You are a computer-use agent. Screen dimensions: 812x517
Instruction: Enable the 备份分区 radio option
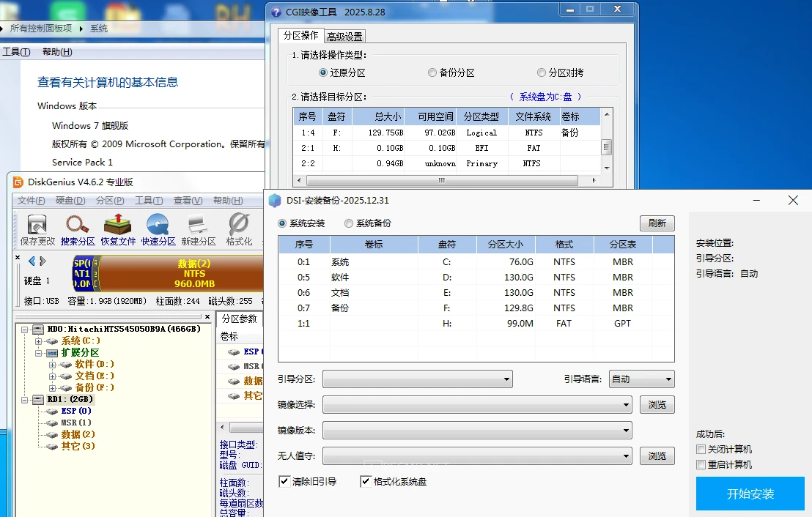[x=432, y=72]
